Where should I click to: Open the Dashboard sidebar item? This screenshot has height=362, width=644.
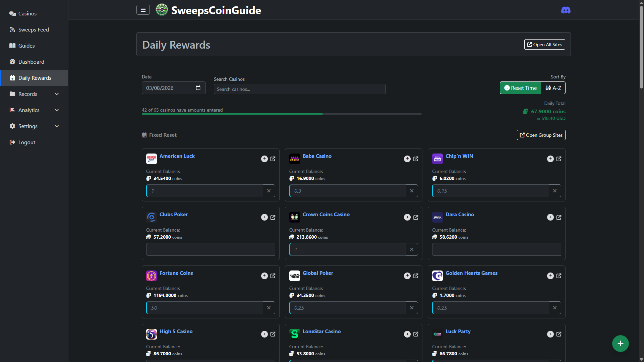tap(31, 62)
